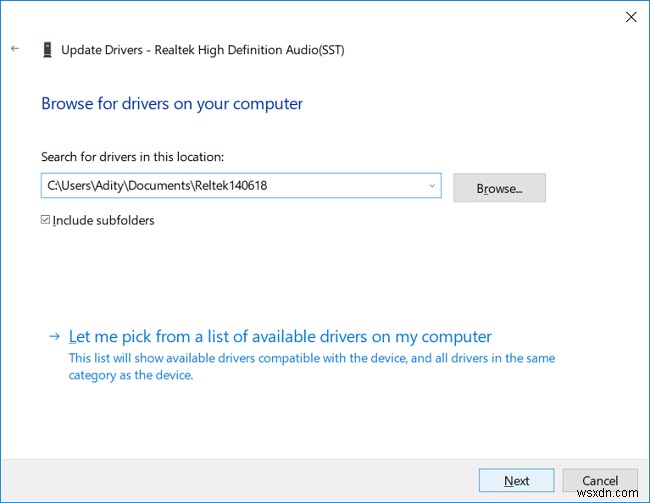The height and width of the screenshot is (503, 650).
Task: Close the Update Drivers dialog
Action: (630, 17)
